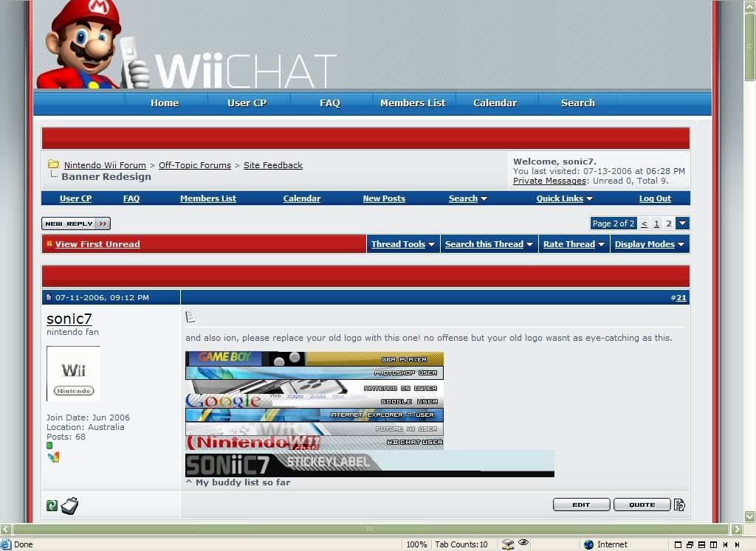Click the Google User userbar
The image size is (756, 551).
(315, 401)
